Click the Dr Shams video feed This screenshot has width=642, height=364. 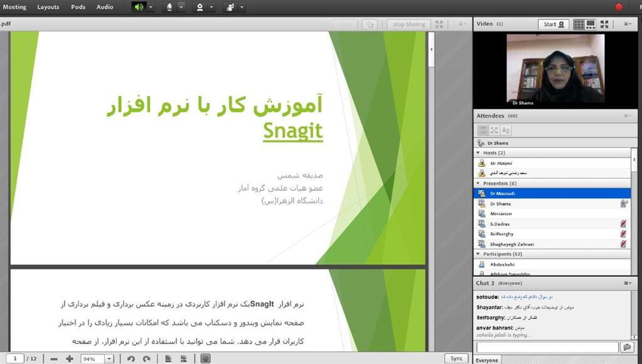pos(555,68)
